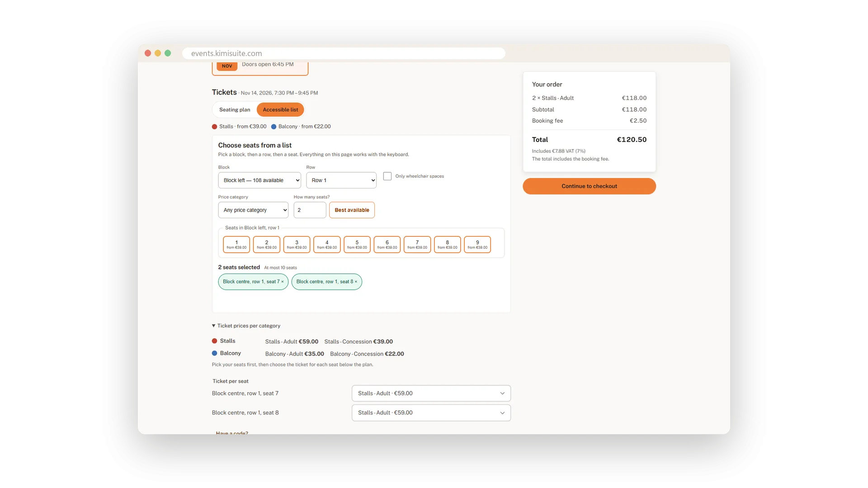The height and width of the screenshot is (488, 868).
Task: Continue to checkout
Action: coord(589,186)
